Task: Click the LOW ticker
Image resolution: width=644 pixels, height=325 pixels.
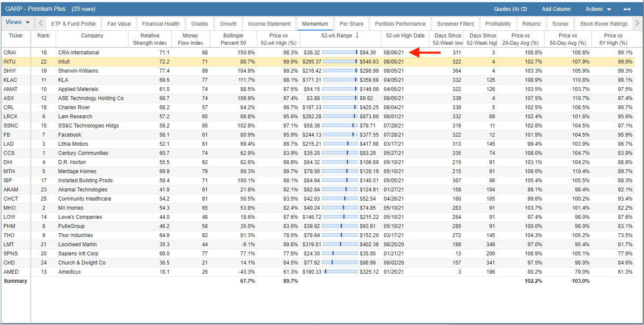Action: [10, 217]
